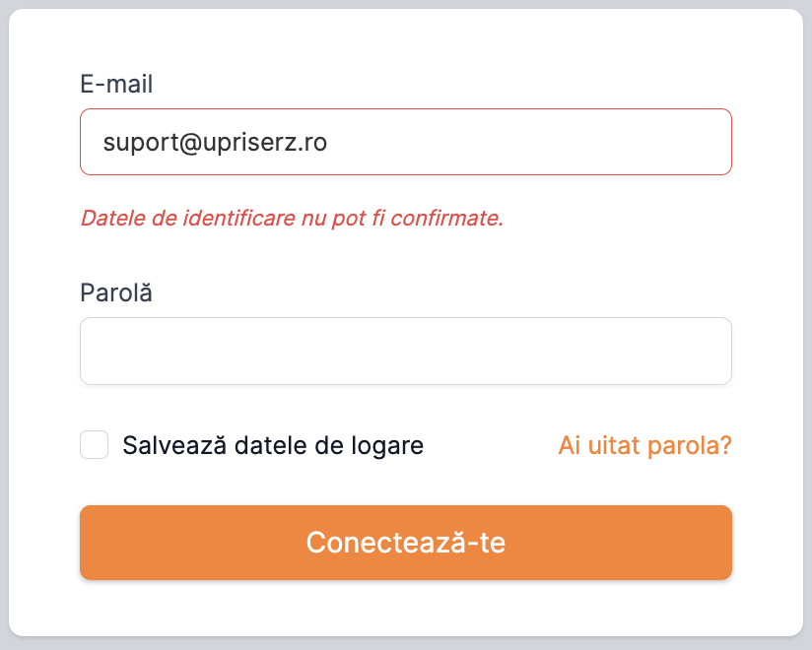The width and height of the screenshot is (812, 650).
Task: Click the Conectează-te button
Action: coord(405,543)
